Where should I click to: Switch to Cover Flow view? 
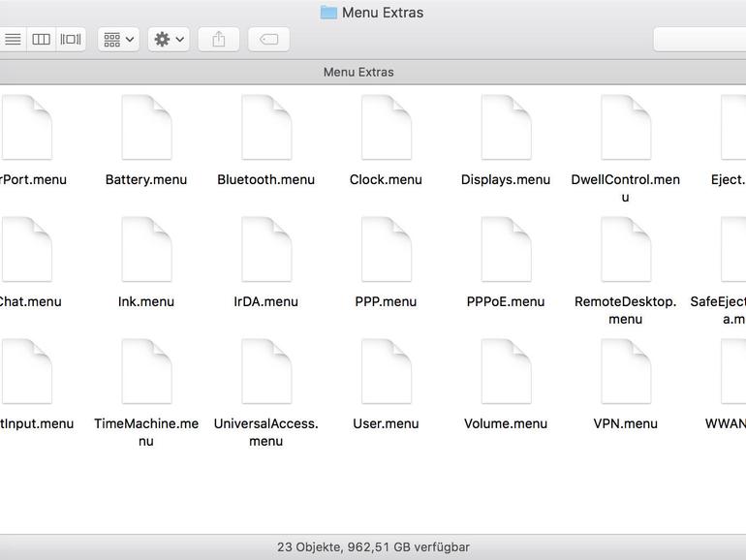71,39
